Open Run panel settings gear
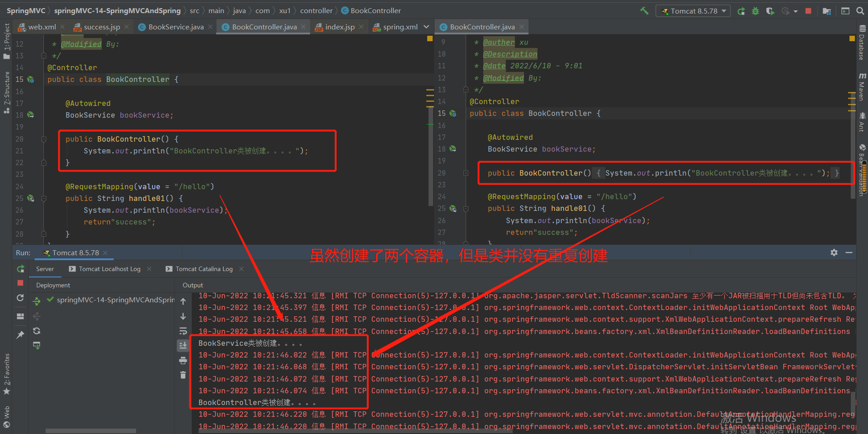 coord(834,253)
